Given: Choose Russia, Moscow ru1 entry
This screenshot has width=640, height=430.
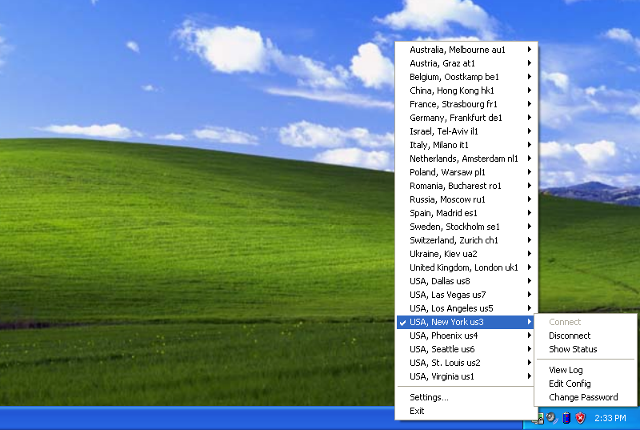Looking at the screenshot, I should pos(466,199).
